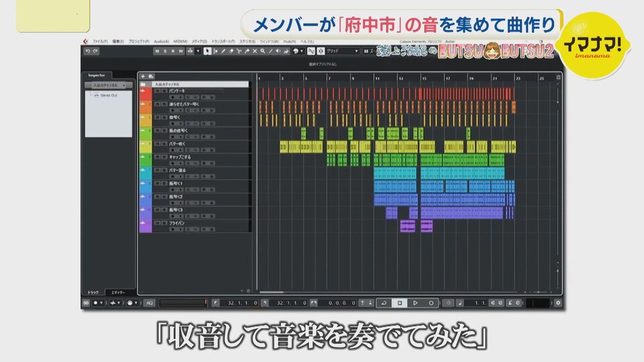Select the Zoom magnifier tool

pos(262,52)
